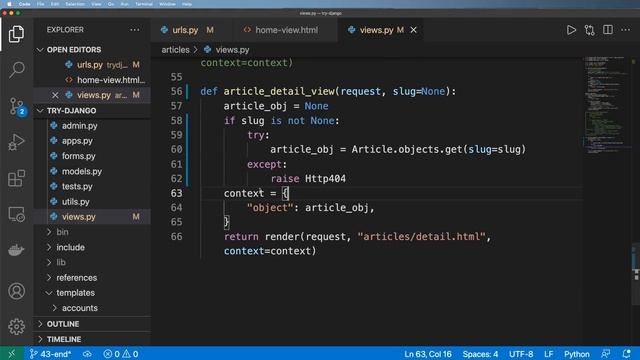The width and height of the screenshot is (640, 360).
Task: Open the Explorer view in activity bar
Action: click(x=16, y=34)
